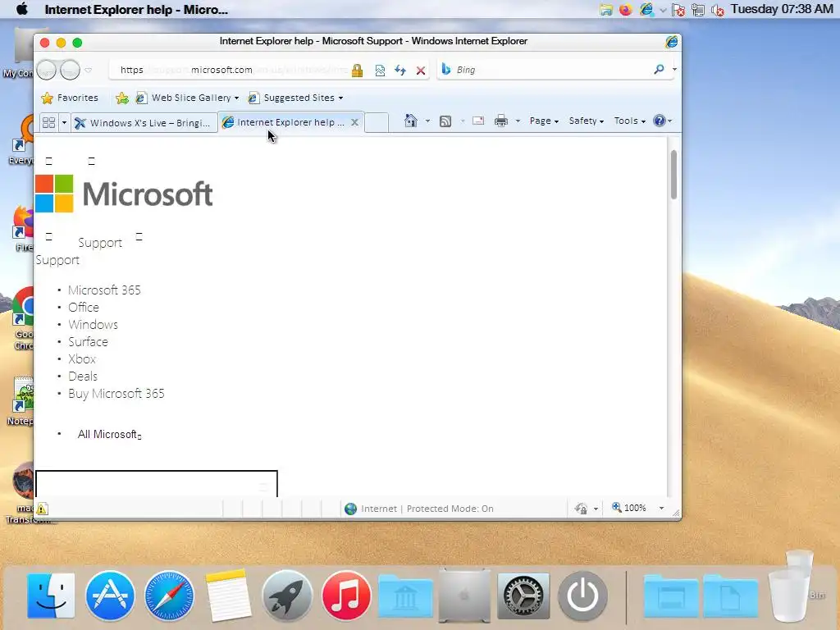The image size is (840, 630).
Task: Click the Internet Explorer tray icon
Action: pos(646,10)
